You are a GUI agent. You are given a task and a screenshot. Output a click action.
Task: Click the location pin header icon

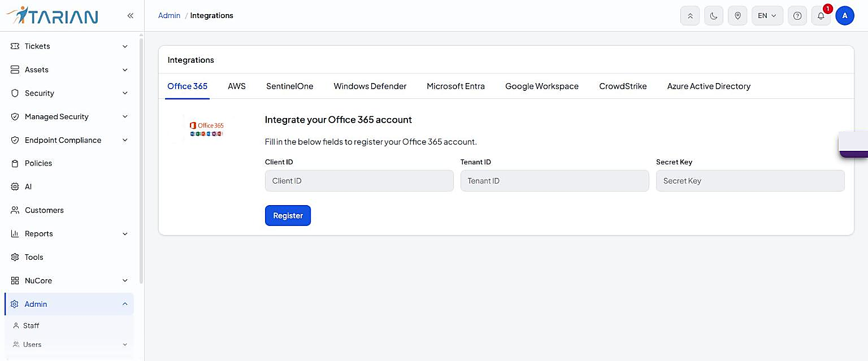point(737,16)
